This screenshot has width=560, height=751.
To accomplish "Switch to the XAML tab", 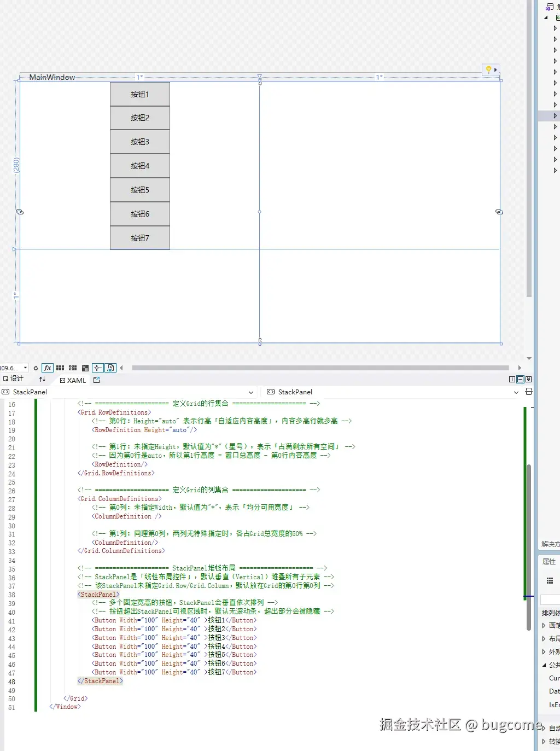I will click(x=73, y=380).
